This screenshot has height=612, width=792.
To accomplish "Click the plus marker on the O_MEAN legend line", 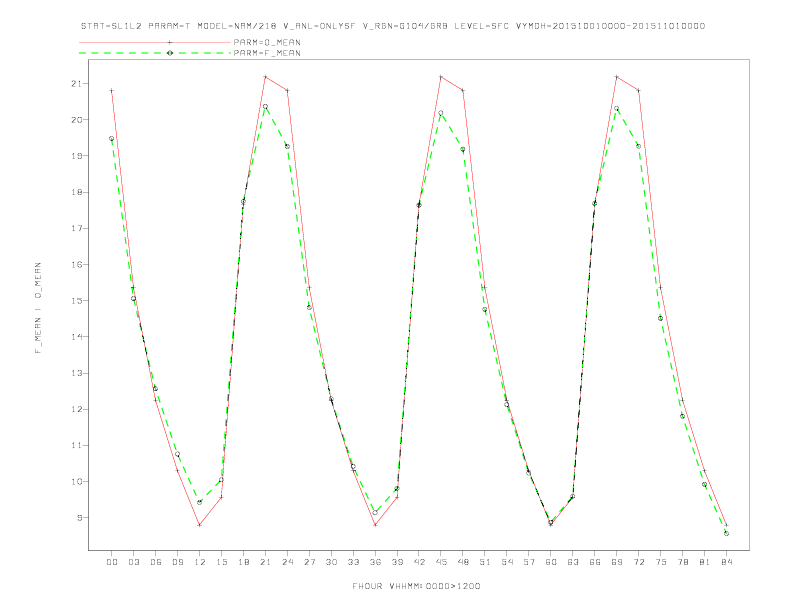I will pos(170,42).
